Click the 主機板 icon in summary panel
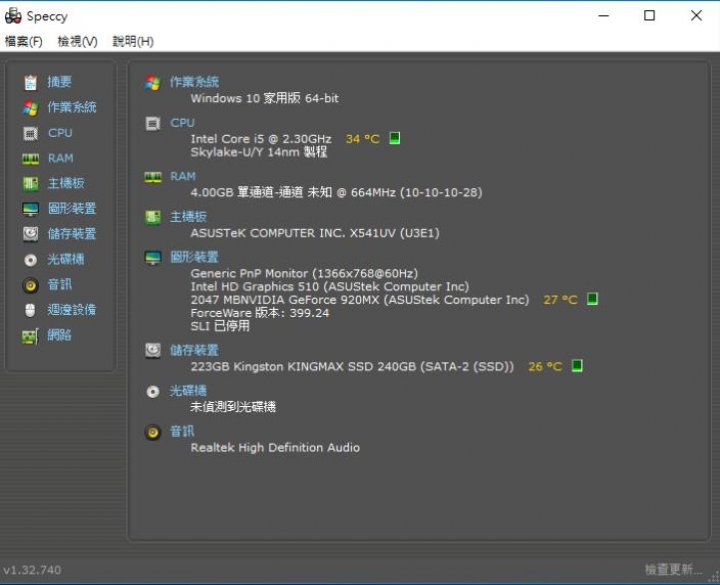This screenshot has height=585, width=720. click(x=152, y=217)
